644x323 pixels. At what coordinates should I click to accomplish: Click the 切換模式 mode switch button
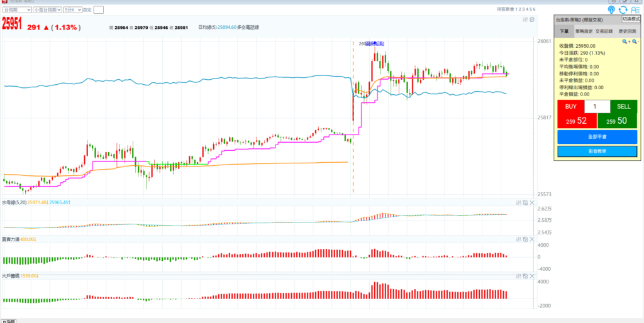[631, 19]
